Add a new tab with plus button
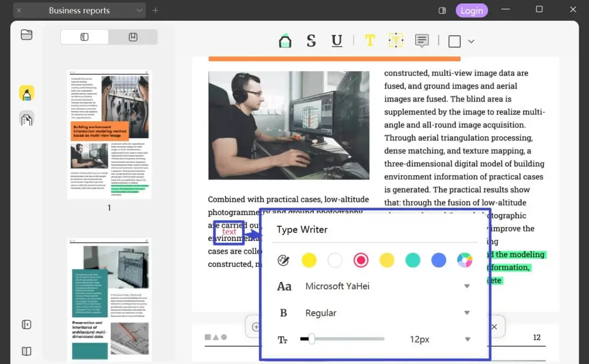This screenshot has width=589, height=364. (155, 10)
